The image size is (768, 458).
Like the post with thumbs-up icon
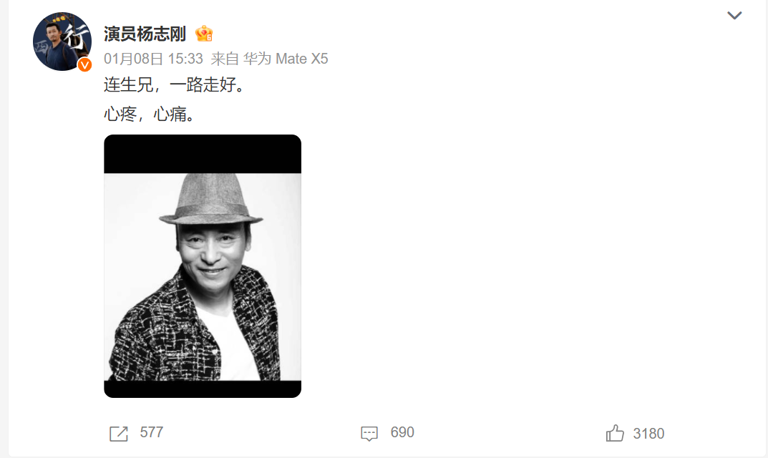point(615,434)
